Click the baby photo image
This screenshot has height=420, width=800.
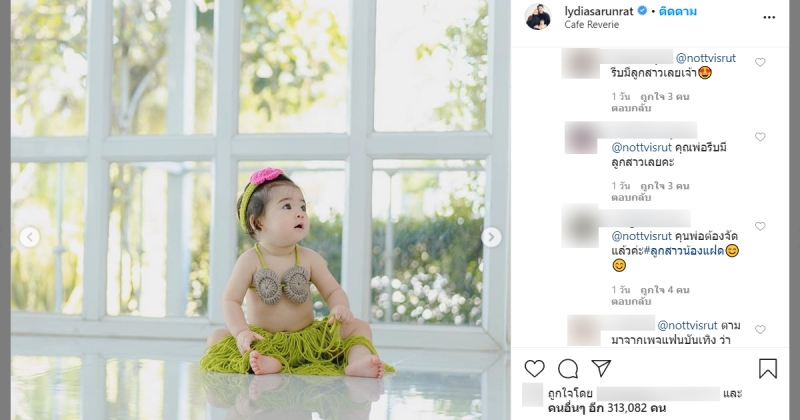260,210
